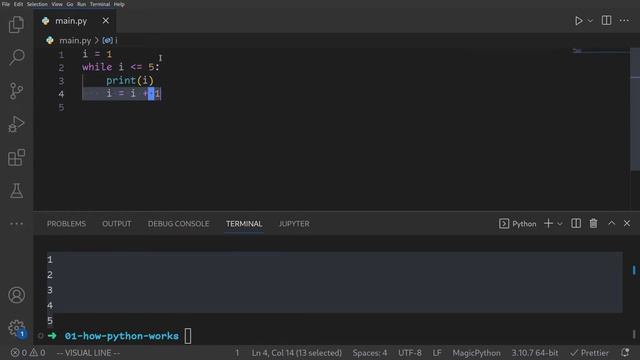Change encoding via UTF-8 status item
Viewport: 640px width, 360px height.
410,353
